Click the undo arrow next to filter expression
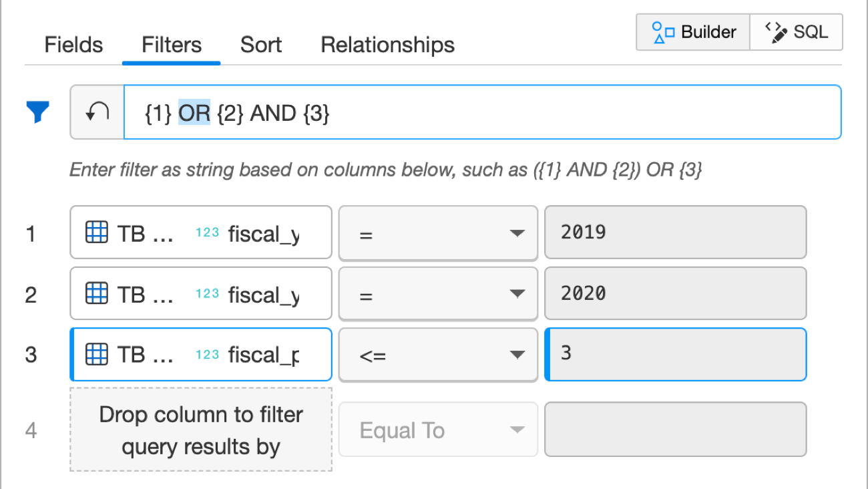This screenshot has height=489, width=868. (x=97, y=112)
